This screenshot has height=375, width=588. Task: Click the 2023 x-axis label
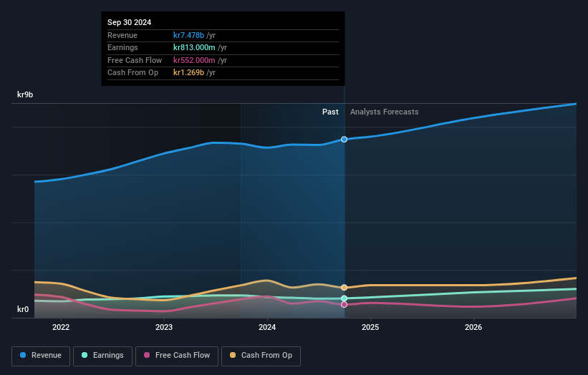tap(164, 327)
